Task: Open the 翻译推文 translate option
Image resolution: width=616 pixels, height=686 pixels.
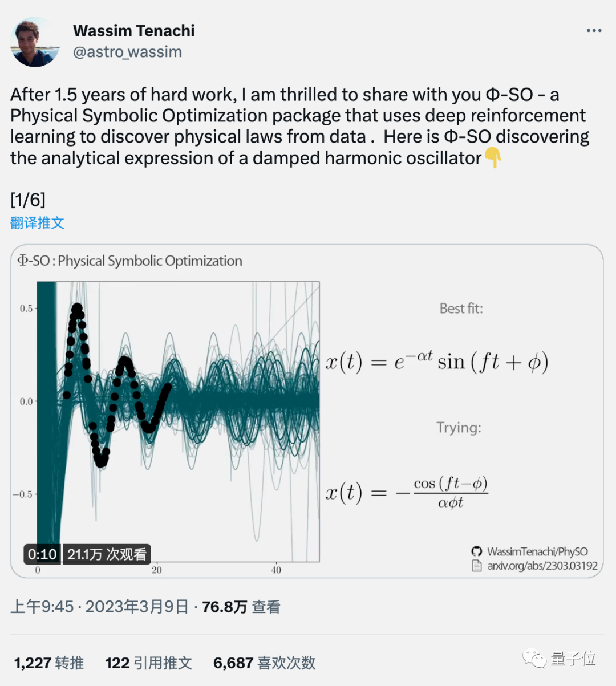Action: click(x=37, y=223)
